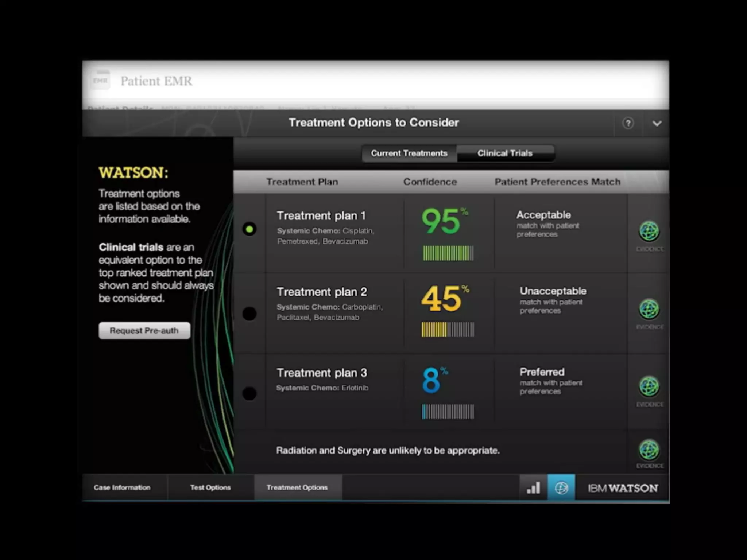Click the Treatment Options bottom tab
The image size is (747, 560).
point(297,487)
